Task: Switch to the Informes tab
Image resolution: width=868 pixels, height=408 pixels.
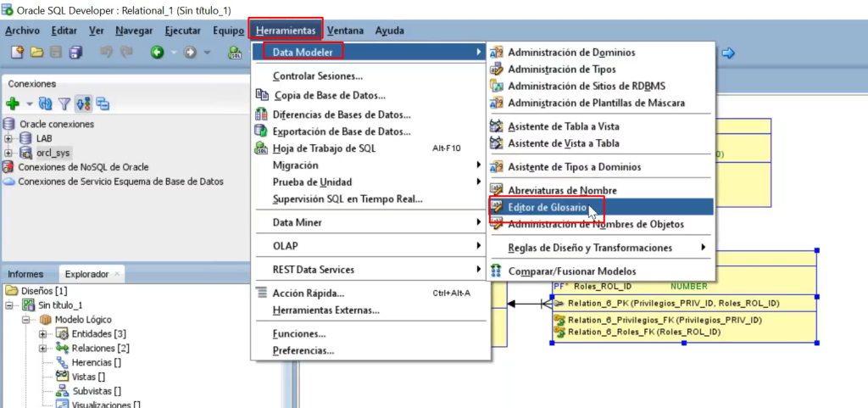Action: 26,273
